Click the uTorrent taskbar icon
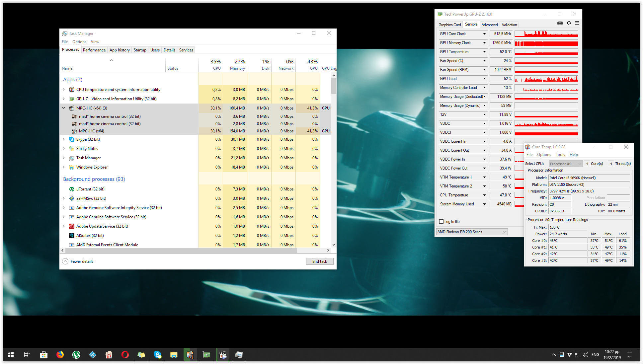The image size is (643, 364). [76, 355]
